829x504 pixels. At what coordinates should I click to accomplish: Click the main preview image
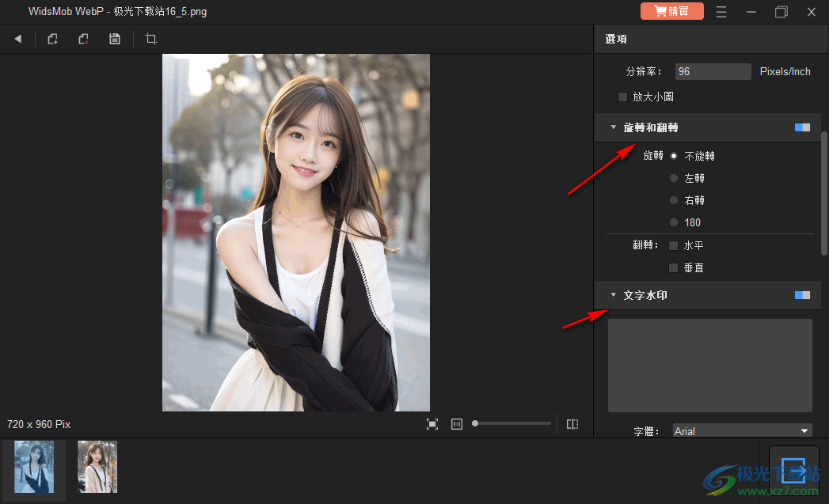tap(296, 233)
